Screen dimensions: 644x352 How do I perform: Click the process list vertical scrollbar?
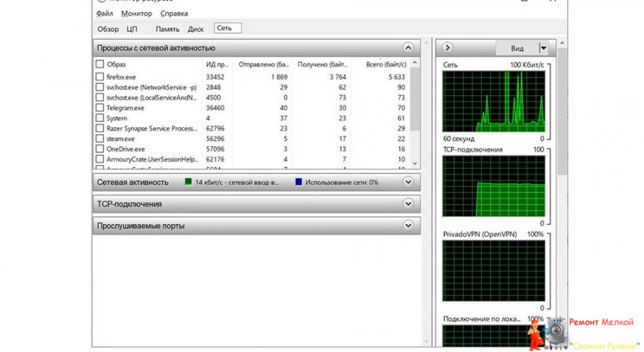pyautogui.click(x=414, y=114)
